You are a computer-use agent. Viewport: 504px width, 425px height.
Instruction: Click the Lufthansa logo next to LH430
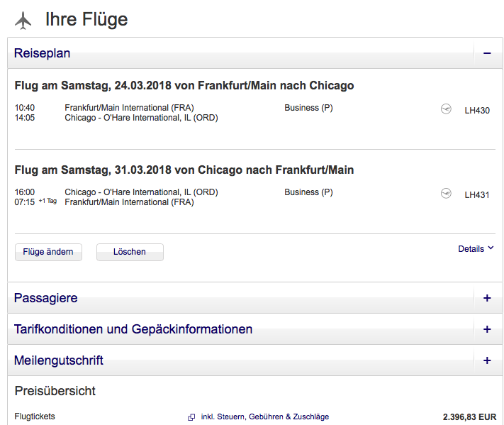446,109
